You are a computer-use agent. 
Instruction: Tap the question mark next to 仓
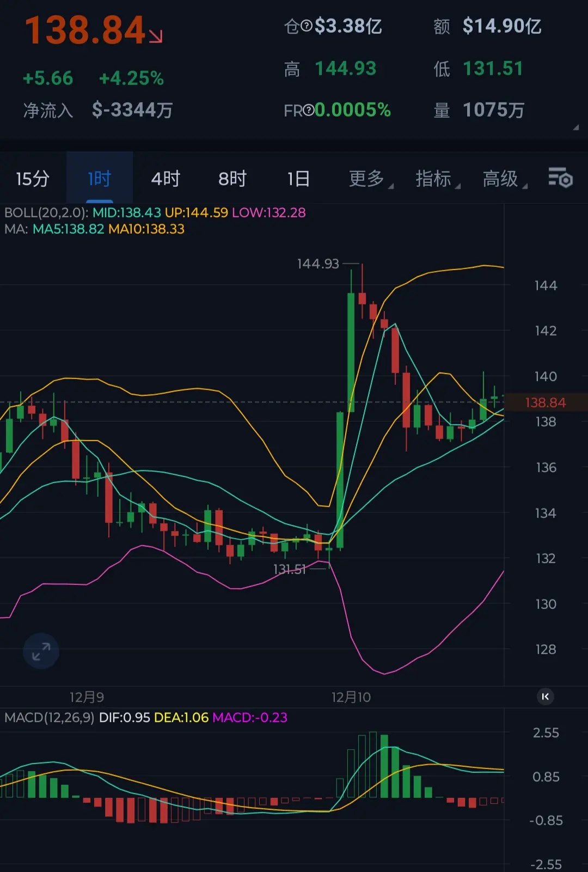307,26
